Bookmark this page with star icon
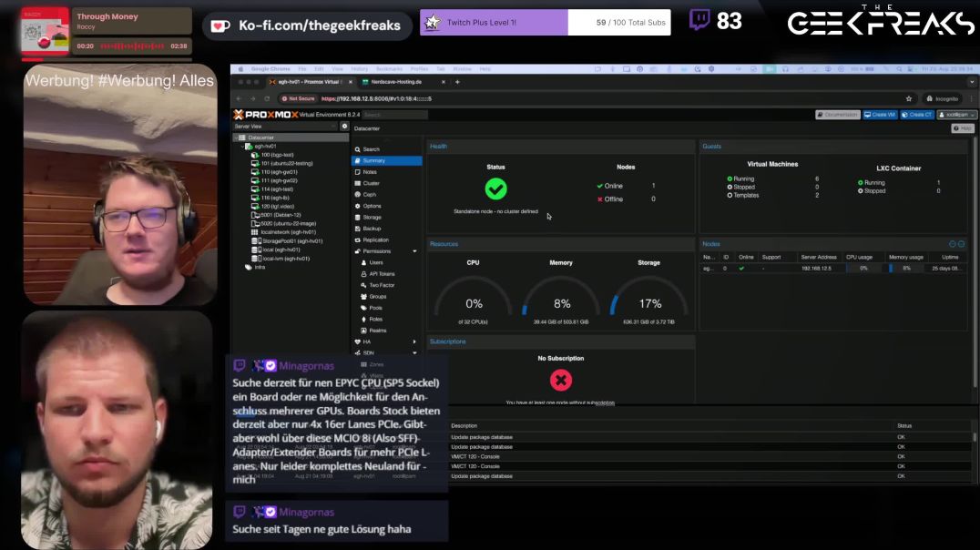This screenshot has height=550, width=980. tap(909, 98)
